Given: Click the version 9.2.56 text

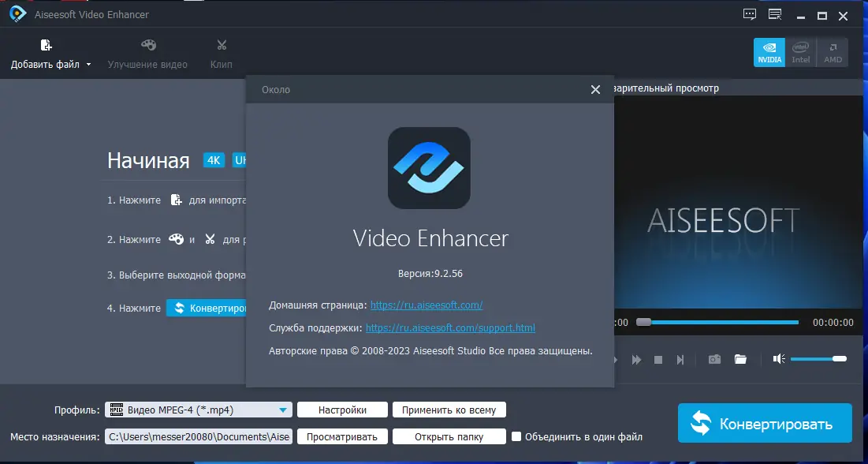Looking at the screenshot, I should tap(430, 274).
